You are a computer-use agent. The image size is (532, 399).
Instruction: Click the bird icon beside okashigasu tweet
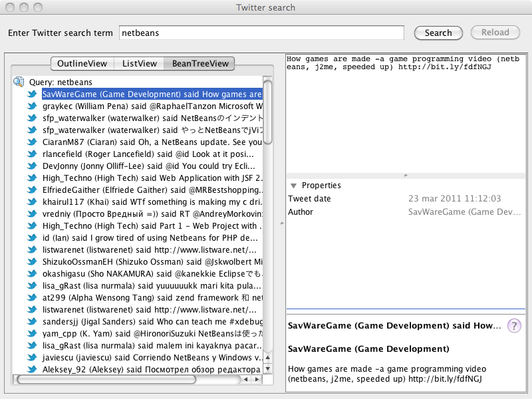coord(32,274)
